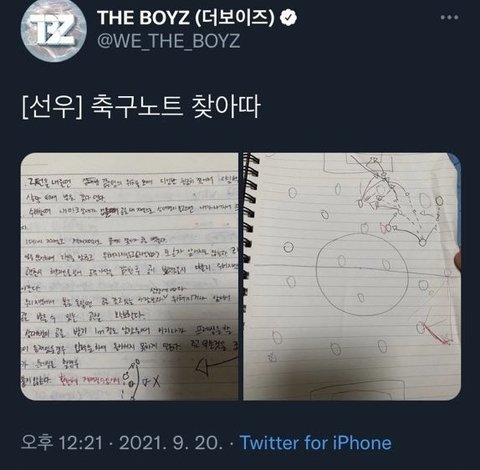Click the verified badge beside THE BOYZ
The width and height of the screenshot is (480, 470).
tap(288, 18)
